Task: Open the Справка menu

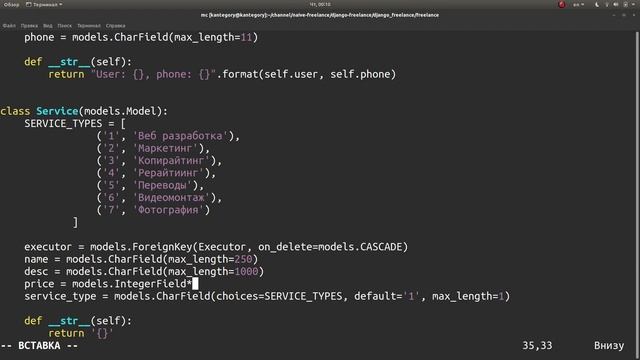Action: [x=116, y=26]
